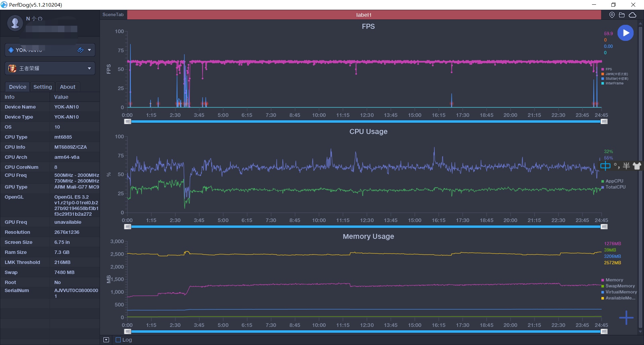Image resolution: width=644 pixels, height=345 pixels.
Task: Select the SceneTab label
Action: click(x=113, y=14)
